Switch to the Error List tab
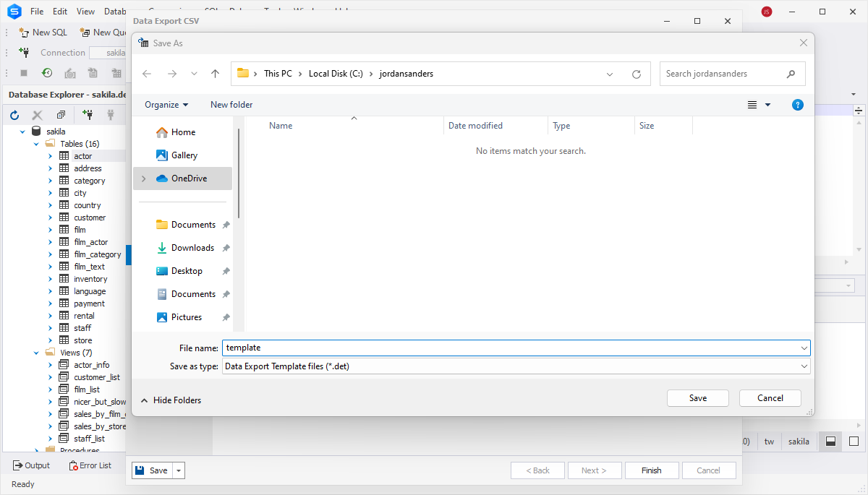 (90, 465)
